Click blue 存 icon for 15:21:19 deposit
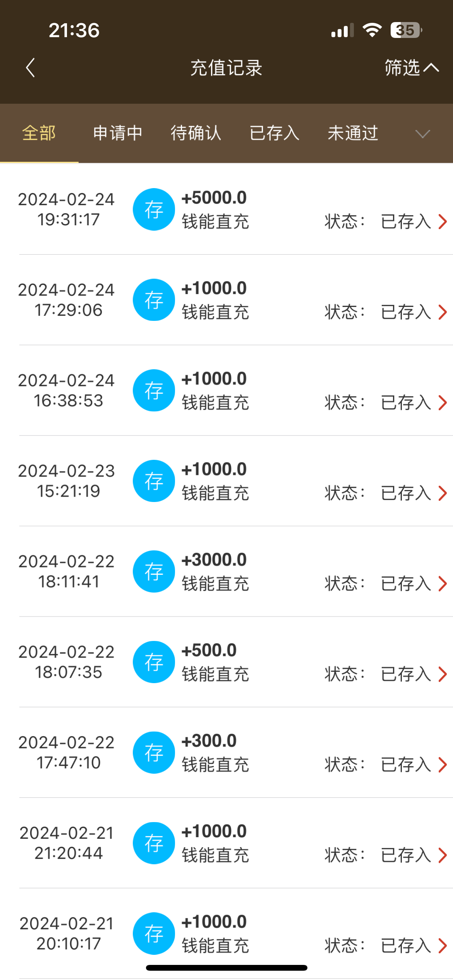Viewport: 453px width, 980px height. (x=154, y=481)
